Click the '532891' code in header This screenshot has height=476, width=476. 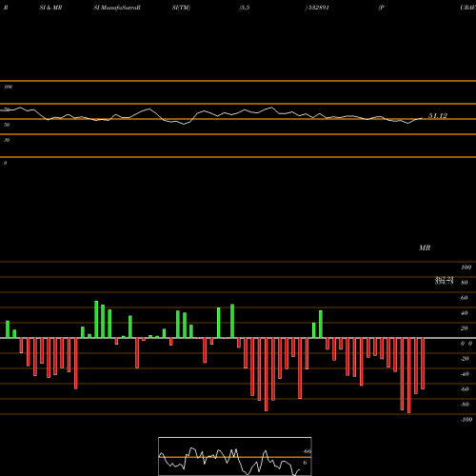coord(318,8)
